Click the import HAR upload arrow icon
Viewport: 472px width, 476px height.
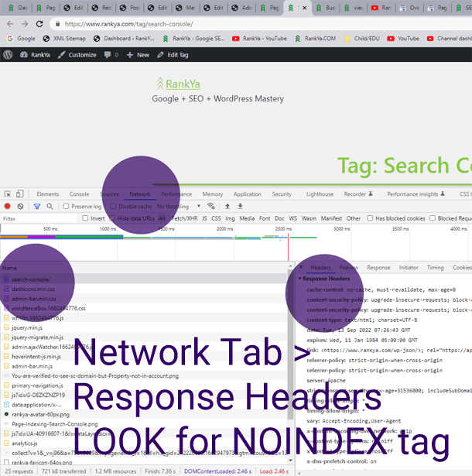click(227, 207)
